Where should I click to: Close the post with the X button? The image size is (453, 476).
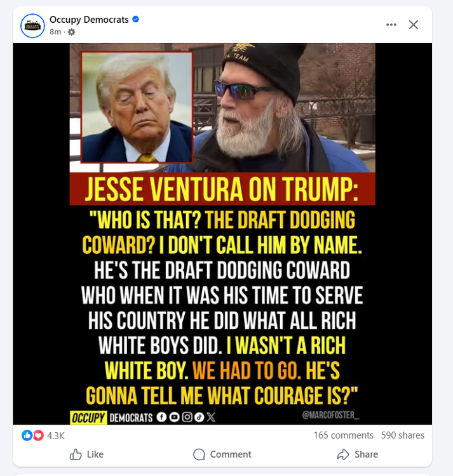(x=413, y=25)
